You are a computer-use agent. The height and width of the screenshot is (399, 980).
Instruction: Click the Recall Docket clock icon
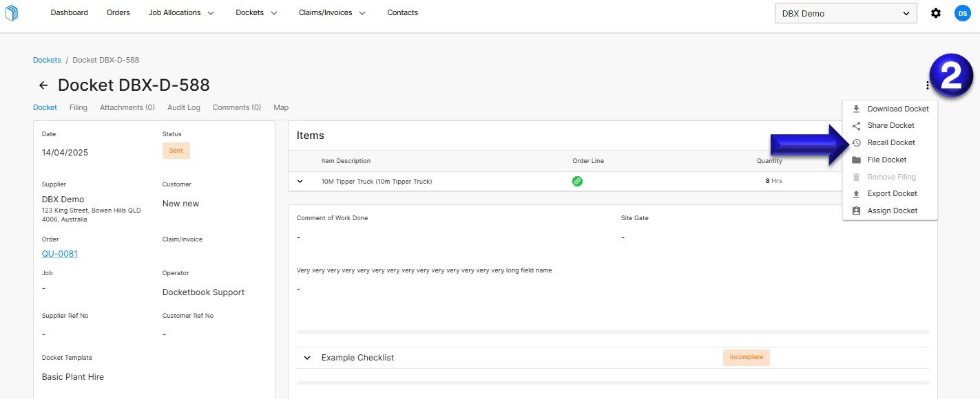click(x=856, y=143)
